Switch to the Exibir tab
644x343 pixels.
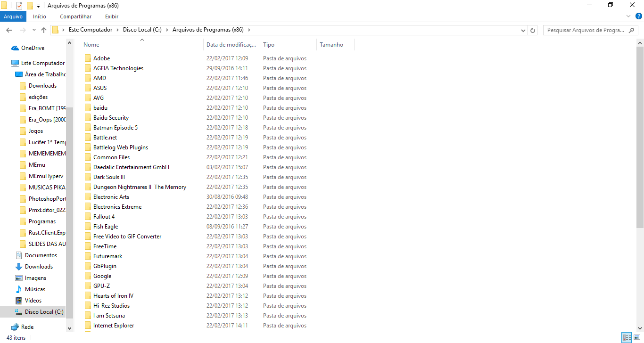112,16
